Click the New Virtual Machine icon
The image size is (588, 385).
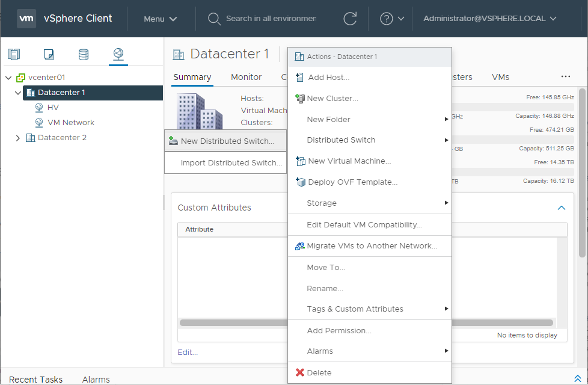point(301,161)
